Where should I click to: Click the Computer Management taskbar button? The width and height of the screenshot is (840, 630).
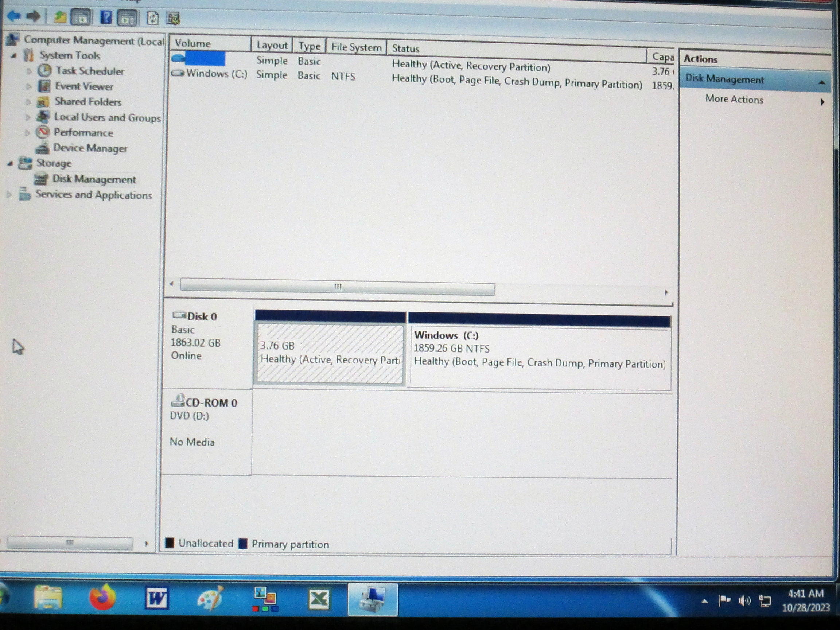tap(373, 599)
